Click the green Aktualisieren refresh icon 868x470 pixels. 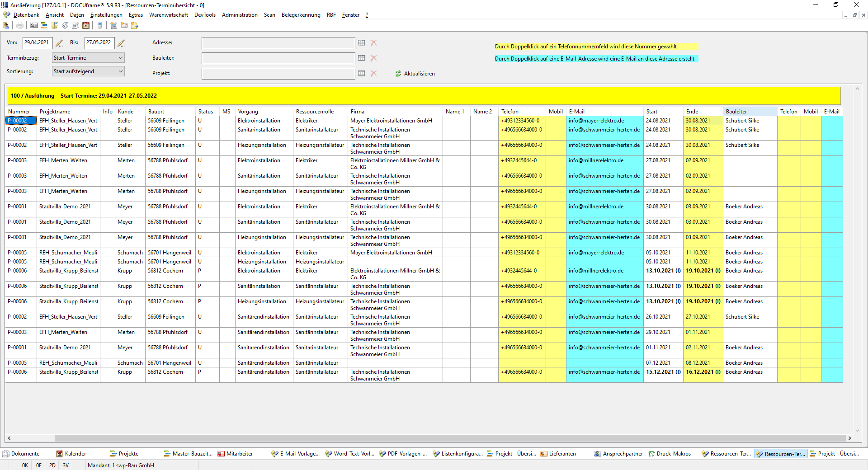(398, 74)
